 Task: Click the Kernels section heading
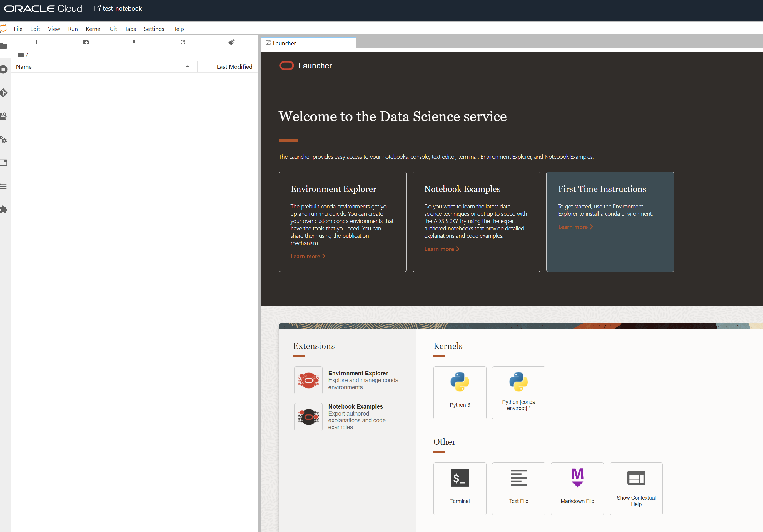448,346
